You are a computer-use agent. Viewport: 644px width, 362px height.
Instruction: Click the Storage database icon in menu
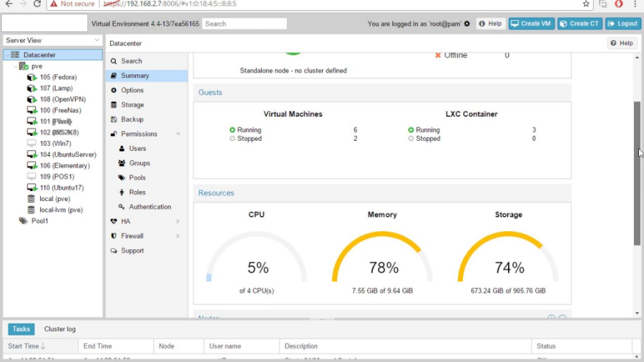pos(114,105)
